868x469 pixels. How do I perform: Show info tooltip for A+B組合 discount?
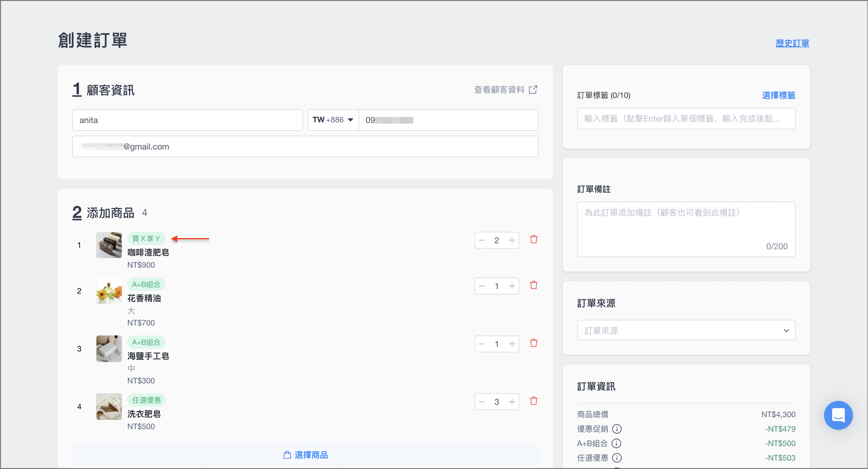[616, 443]
